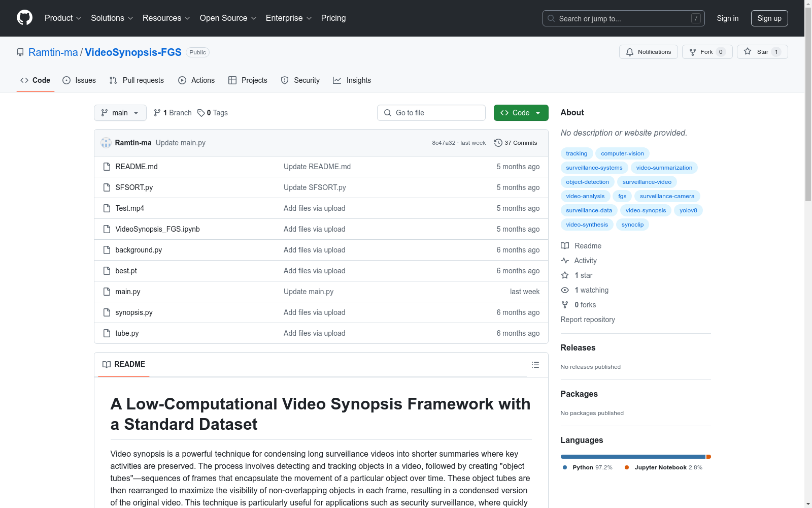
Task: Click the Search or jump to field
Action: [x=624, y=18]
